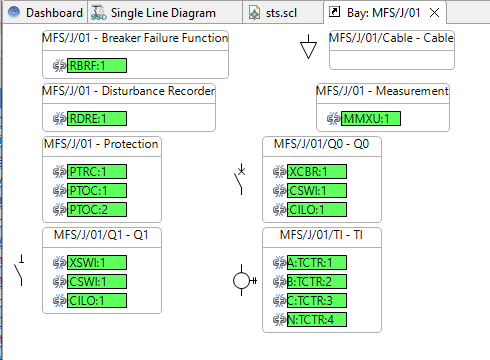Select the XSWI:1 node under Q1
The width and height of the screenshot is (490, 360).
click(97, 262)
